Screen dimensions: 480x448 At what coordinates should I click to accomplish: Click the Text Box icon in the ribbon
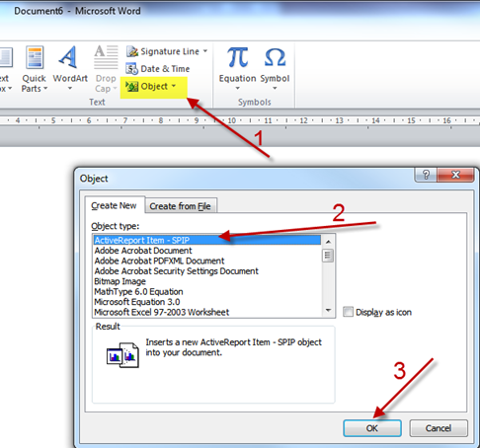pos(5,58)
